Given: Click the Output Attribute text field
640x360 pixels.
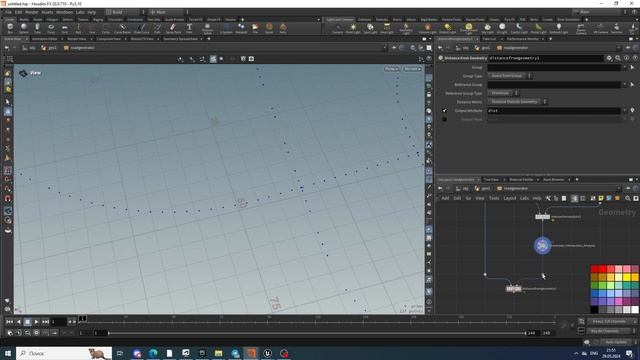Looking at the screenshot, I should pyautogui.click(x=554, y=111).
